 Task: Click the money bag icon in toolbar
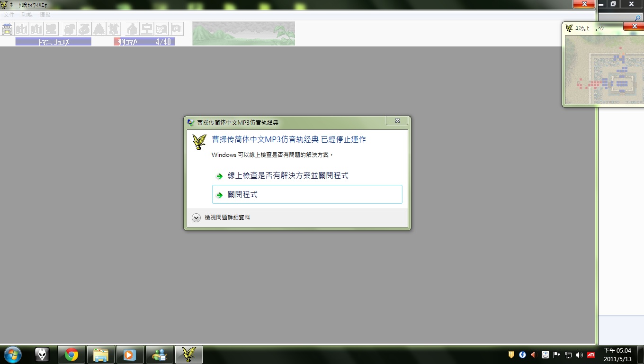133,29
